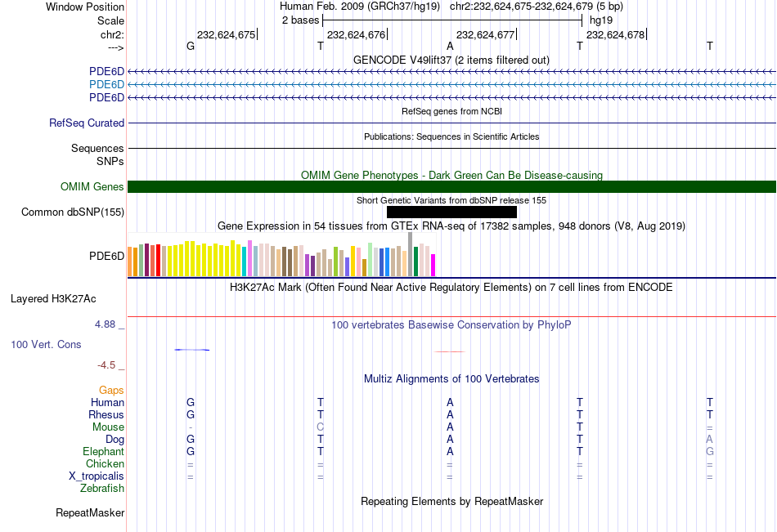
Task: Click the Layered H3K27Ac track label
Action: [x=53, y=299]
